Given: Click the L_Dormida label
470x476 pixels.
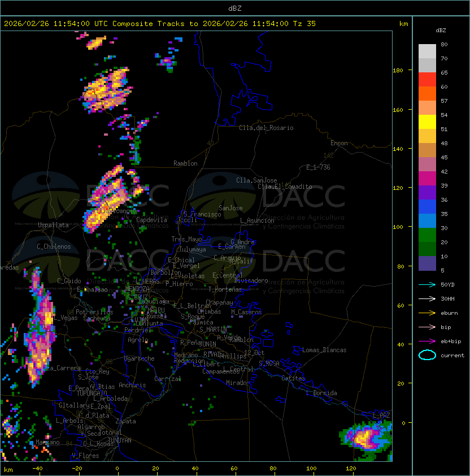Looking at the screenshot, I should pyautogui.click(x=321, y=393).
